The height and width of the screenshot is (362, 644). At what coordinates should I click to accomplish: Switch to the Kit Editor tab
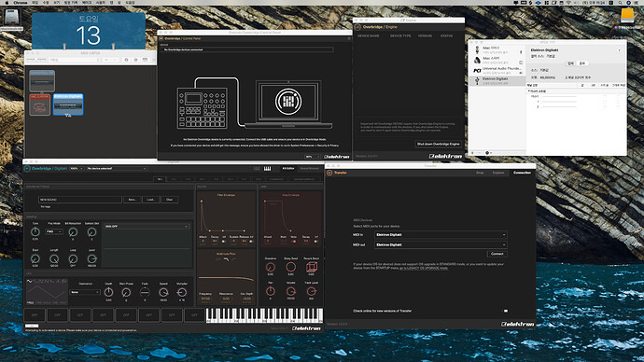(288, 168)
